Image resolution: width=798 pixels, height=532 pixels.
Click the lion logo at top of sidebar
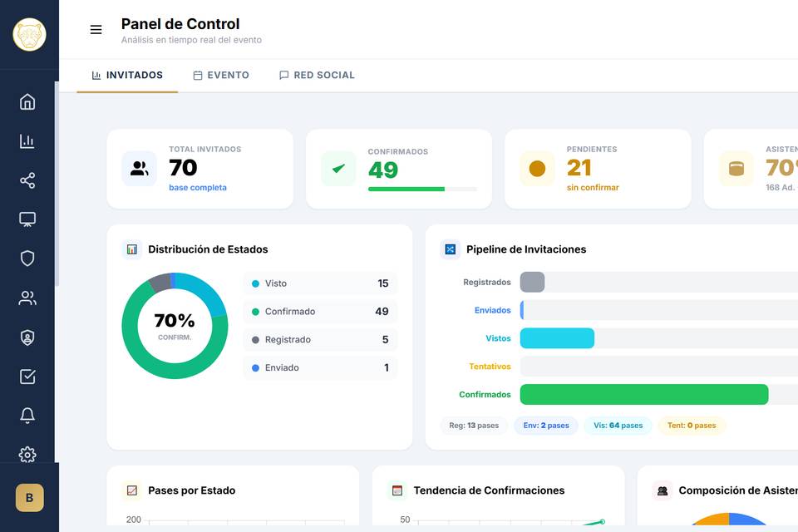[x=30, y=35]
